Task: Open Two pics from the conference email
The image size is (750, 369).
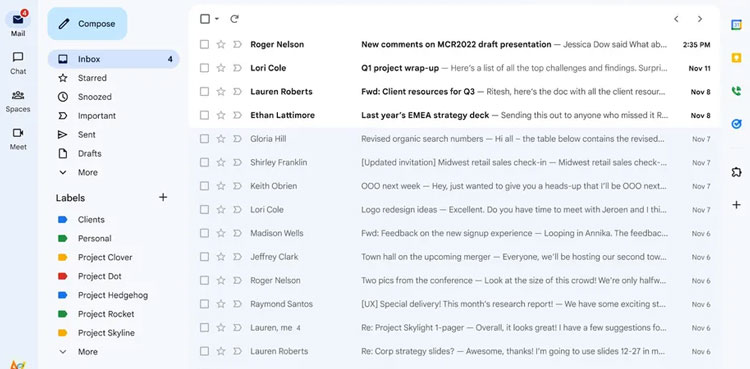Action: coord(454,280)
